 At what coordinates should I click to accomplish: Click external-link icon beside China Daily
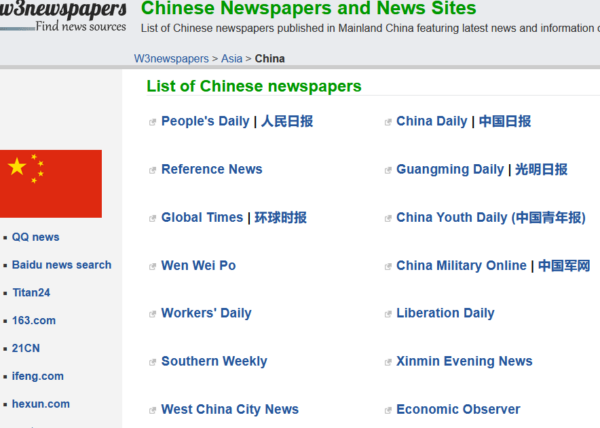point(388,122)
